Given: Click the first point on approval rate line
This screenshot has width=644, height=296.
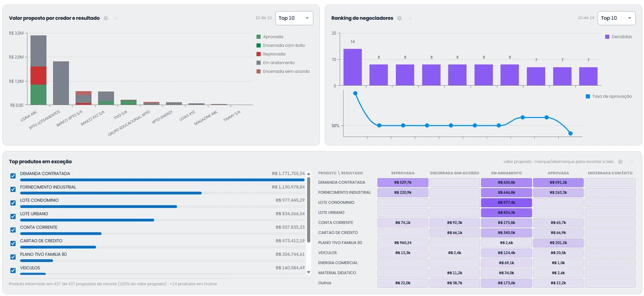Looking at the screenshot, I should pyautogui.click(x=355, y=93).
